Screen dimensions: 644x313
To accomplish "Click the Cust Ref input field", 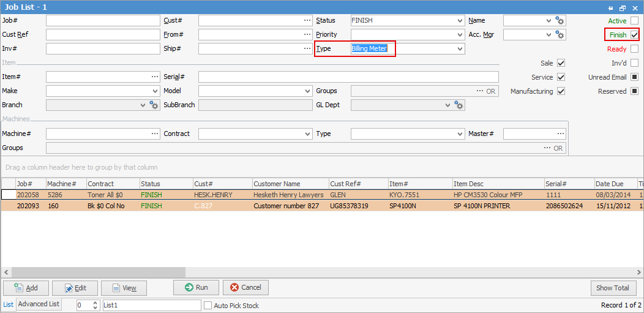I will 103,34.
